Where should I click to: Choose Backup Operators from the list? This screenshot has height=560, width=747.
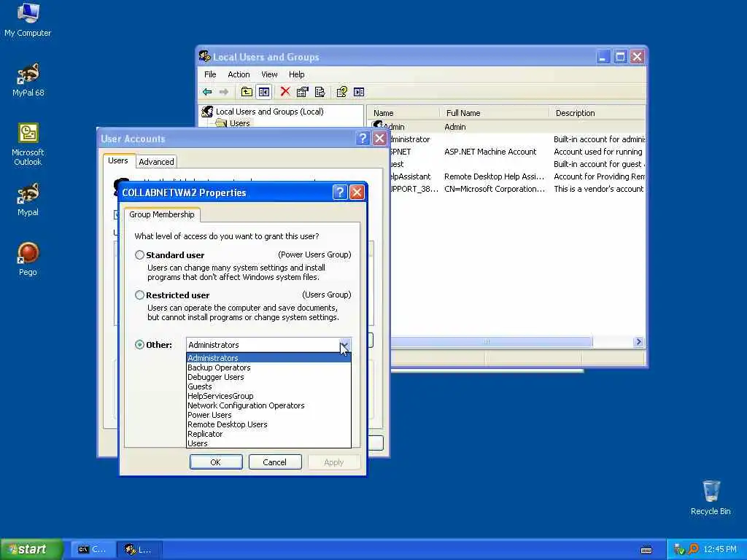tap(268, 367)
